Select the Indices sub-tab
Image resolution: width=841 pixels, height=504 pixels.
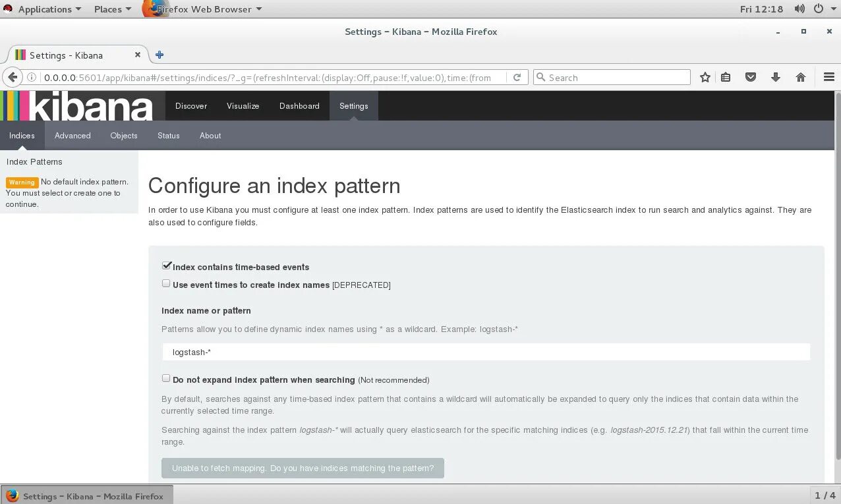click(22, 135)
